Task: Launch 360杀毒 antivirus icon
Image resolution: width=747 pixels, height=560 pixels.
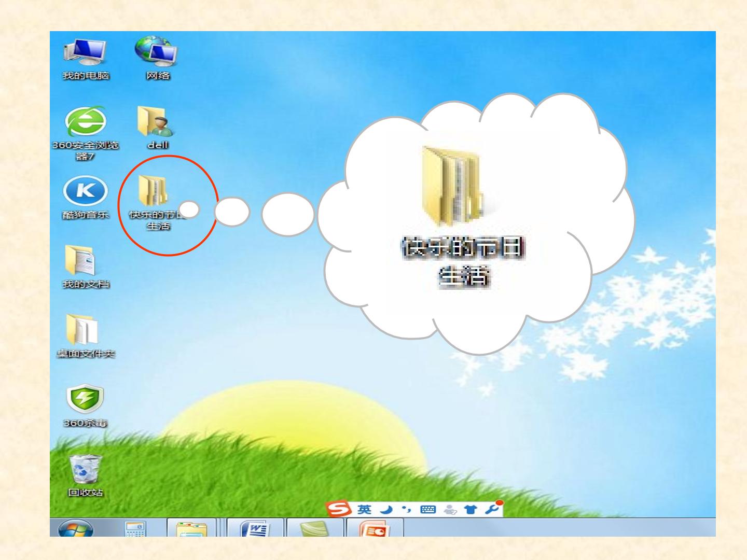Action: pyautogui.click(x=85, y=405)
